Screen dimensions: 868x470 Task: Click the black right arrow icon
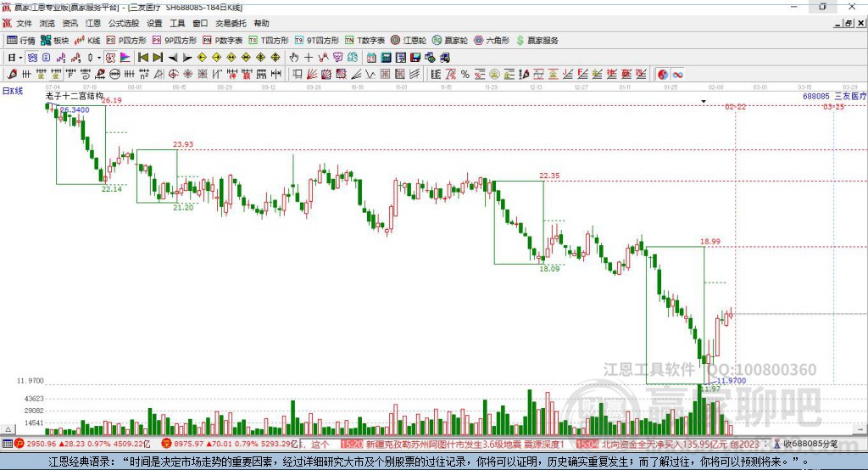click(x=187, y=57)
